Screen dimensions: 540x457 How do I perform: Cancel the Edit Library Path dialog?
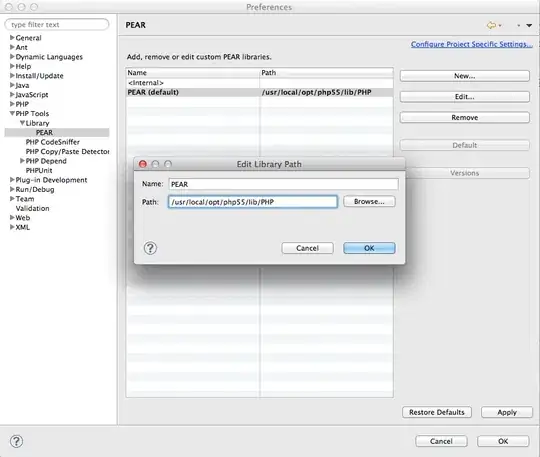[307, 248]
